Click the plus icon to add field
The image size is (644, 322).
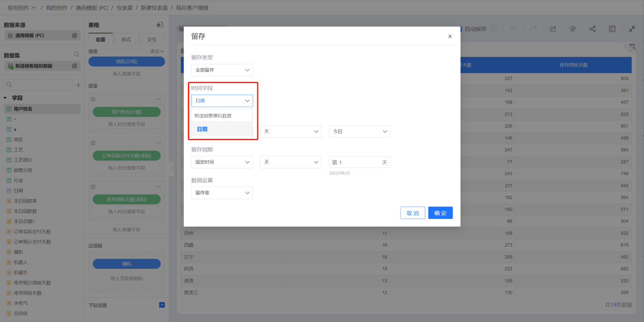click(78, 84)
